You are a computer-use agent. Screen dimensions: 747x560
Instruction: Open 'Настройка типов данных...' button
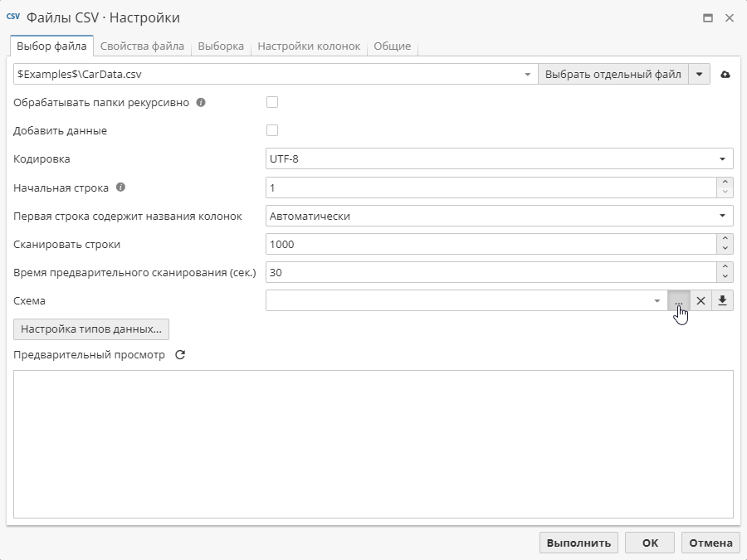pyautogui.click(x=91, y=329)
